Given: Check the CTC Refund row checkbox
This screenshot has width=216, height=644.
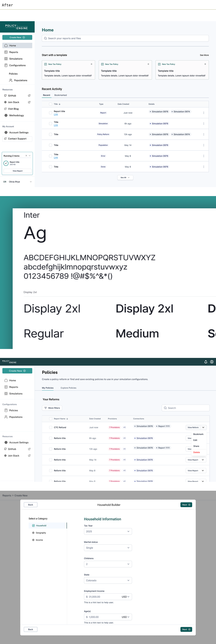Looking at the screenshot, I should (51, 427).
